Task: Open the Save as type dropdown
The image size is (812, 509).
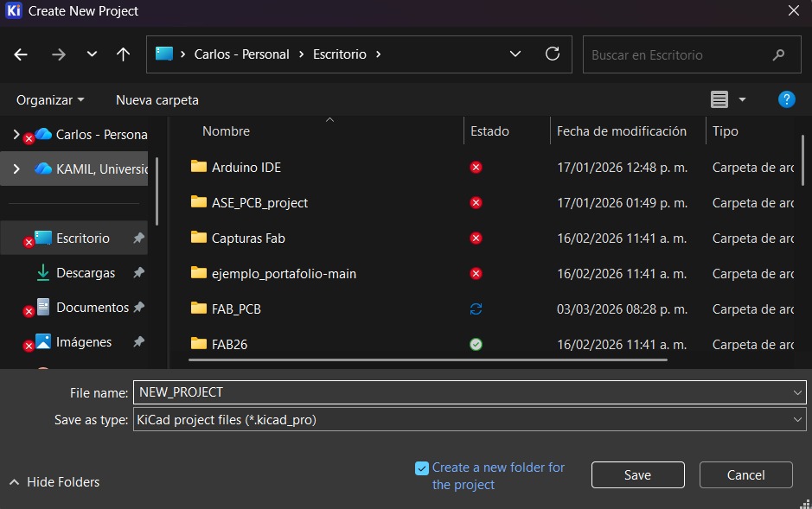Action: pyautogui.click(x=797, y=420)
